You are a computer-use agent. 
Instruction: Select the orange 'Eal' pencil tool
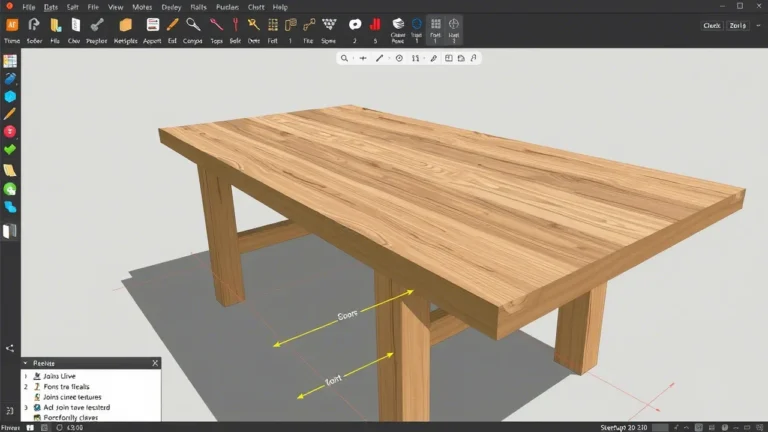pos(172,25)
